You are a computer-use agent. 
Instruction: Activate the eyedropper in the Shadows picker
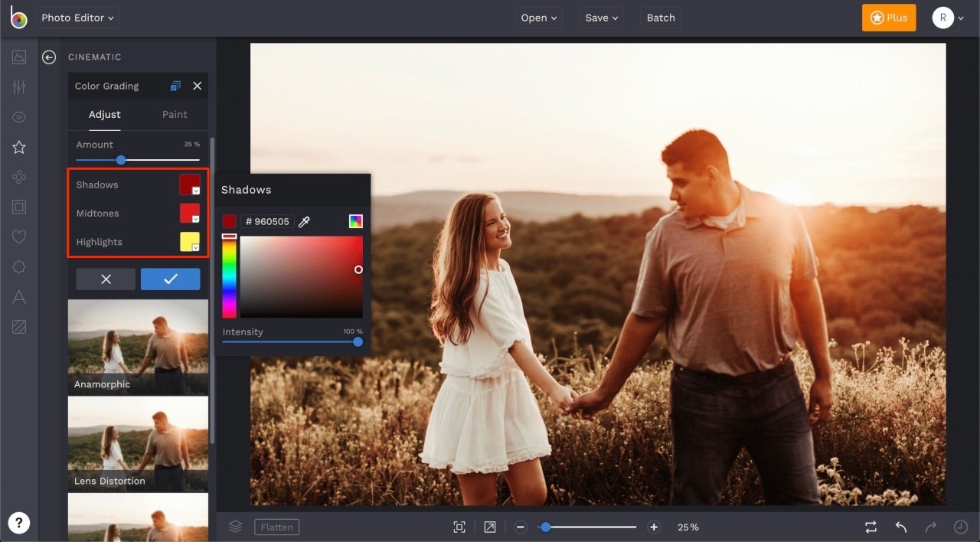click(x=304, y=221)
